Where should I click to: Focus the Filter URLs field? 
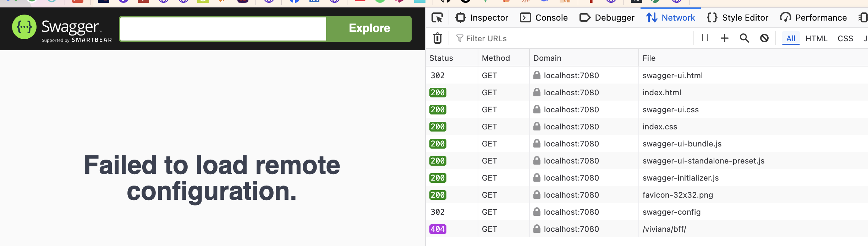(x=571, y=38)
